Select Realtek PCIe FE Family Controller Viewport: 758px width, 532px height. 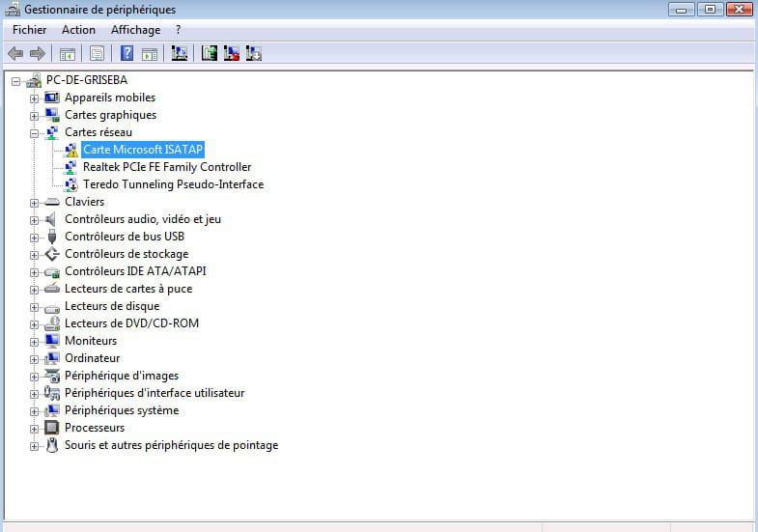pyautogui.click(x=167, y=167)
